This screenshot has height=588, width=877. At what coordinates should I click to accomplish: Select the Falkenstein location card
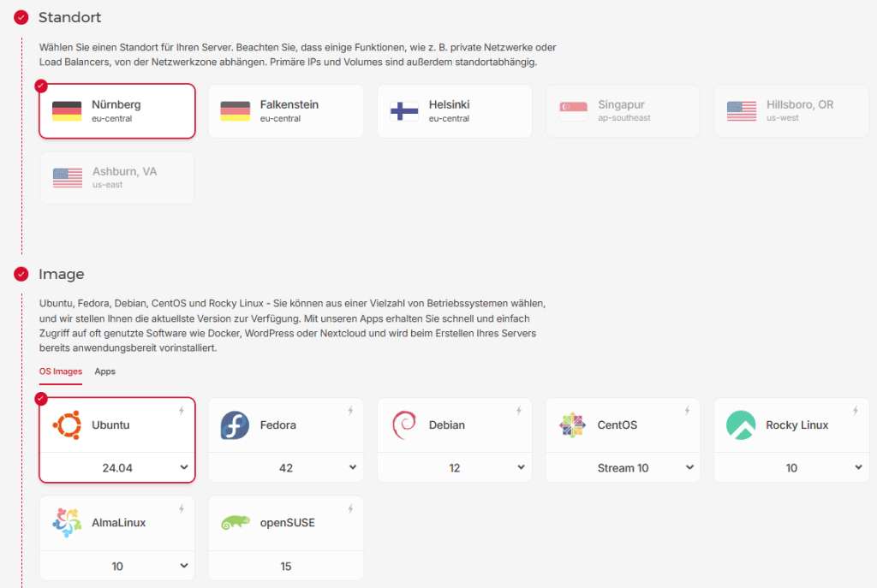tap(285, 111)
